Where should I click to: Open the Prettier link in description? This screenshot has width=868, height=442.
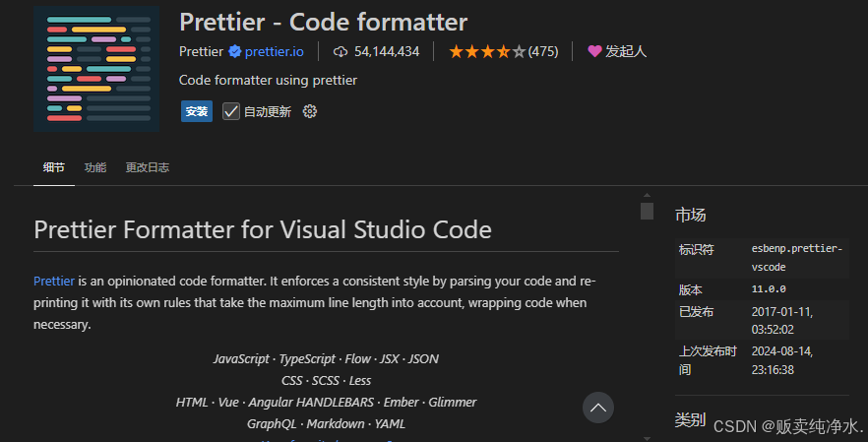pyautogui.click(x=54, y=281)
